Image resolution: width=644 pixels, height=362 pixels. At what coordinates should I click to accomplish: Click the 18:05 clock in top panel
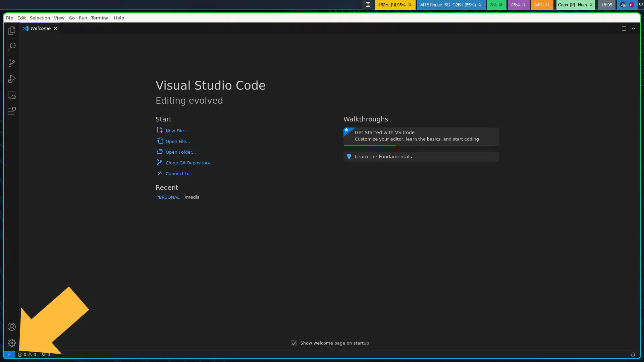606,5
